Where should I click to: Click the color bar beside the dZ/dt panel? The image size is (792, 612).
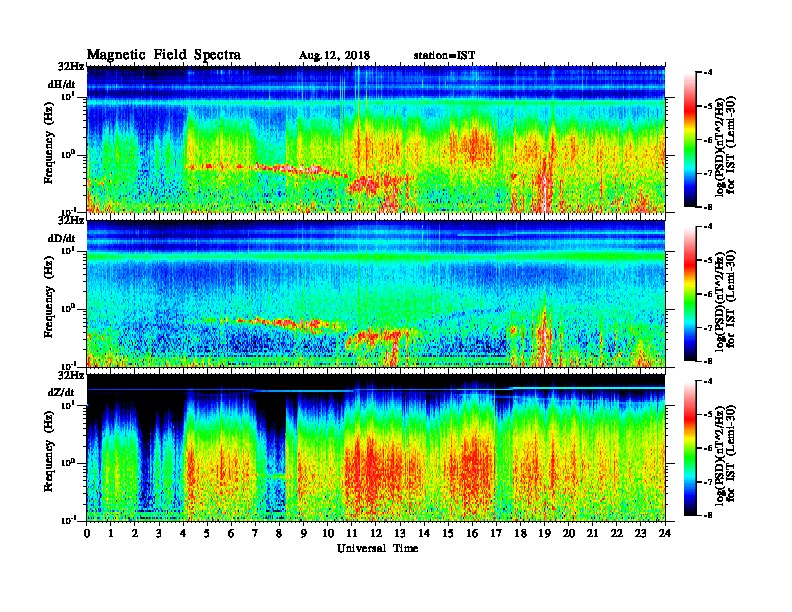(690, 448)
